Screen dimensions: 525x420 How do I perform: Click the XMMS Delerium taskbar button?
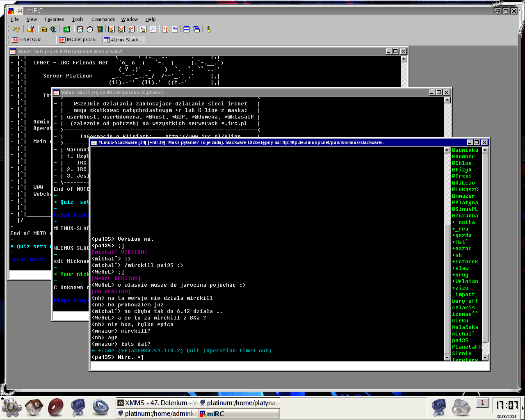tap(157, 403)
